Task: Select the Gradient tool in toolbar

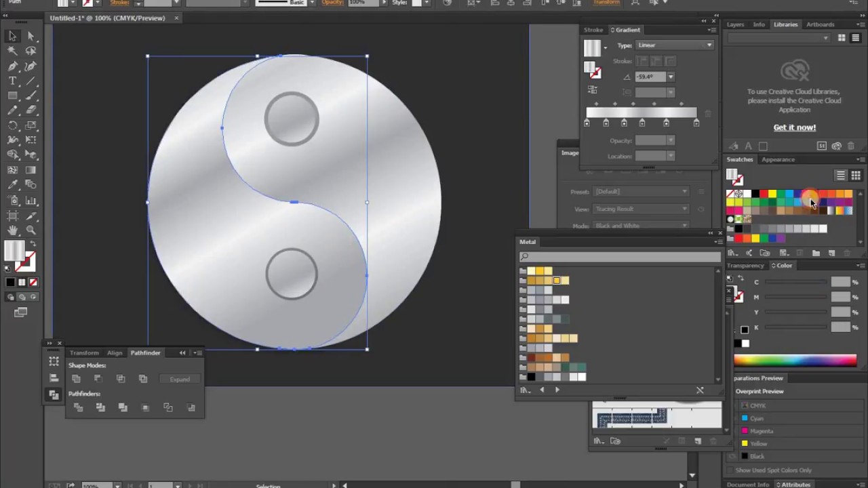Action: click(x=31, y=170)
